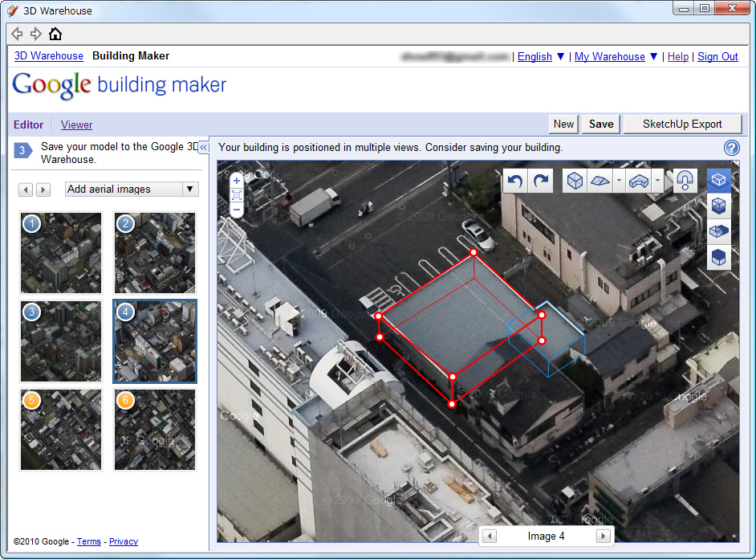Show previous set of thumbnails
This screenshot has width=756, height=559.
pyautogui.click(x=26, y=190)
